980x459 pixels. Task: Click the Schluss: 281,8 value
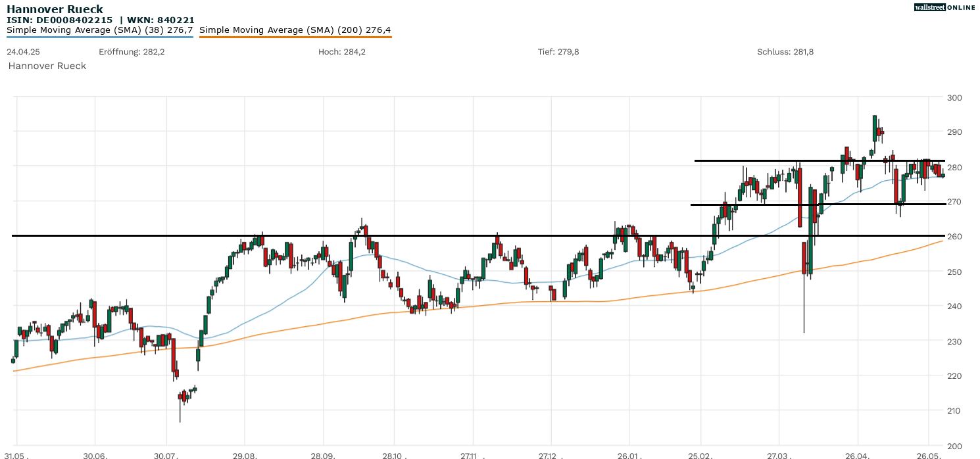pos(785,52)
